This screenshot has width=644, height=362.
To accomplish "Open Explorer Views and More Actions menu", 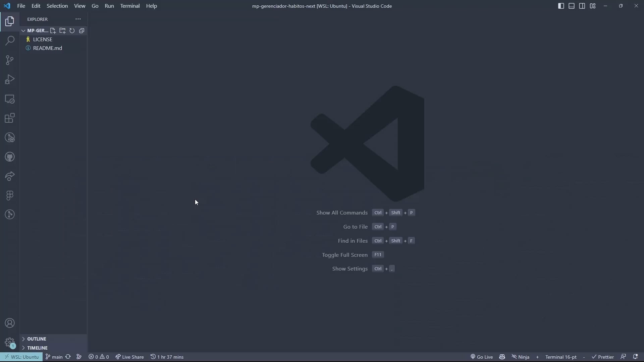I will point(78,19).
